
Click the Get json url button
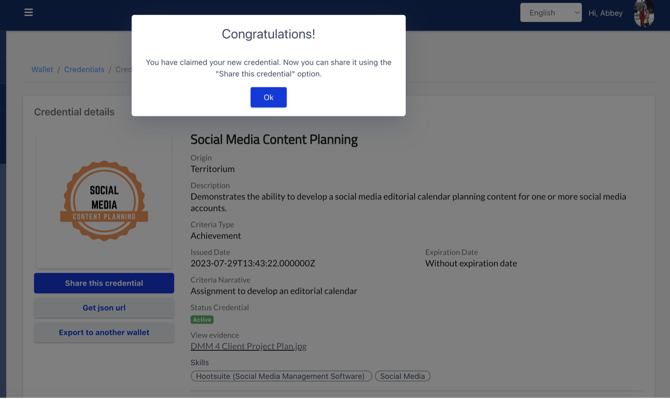pyautogui.click(x=104, y=308)
